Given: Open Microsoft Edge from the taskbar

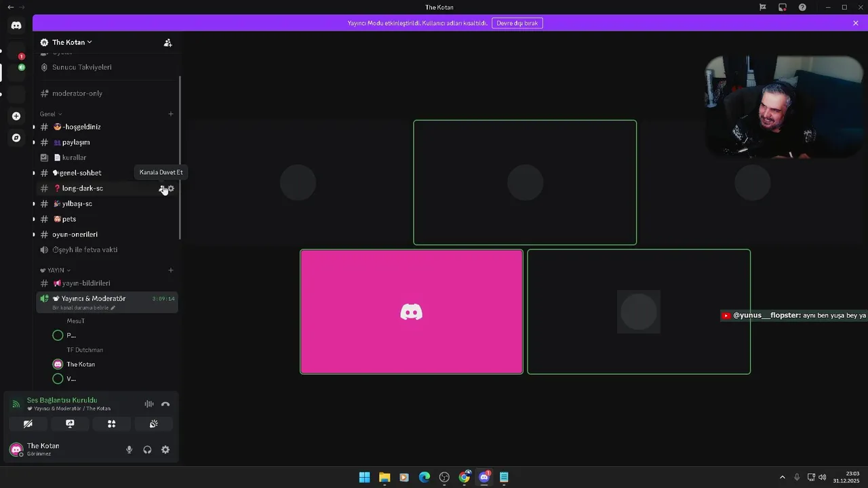Looking at the screenshot, I should point(425,477).
